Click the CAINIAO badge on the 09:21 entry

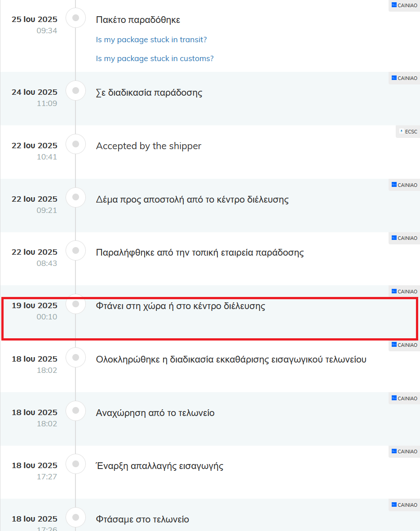[x=404, y=185]
